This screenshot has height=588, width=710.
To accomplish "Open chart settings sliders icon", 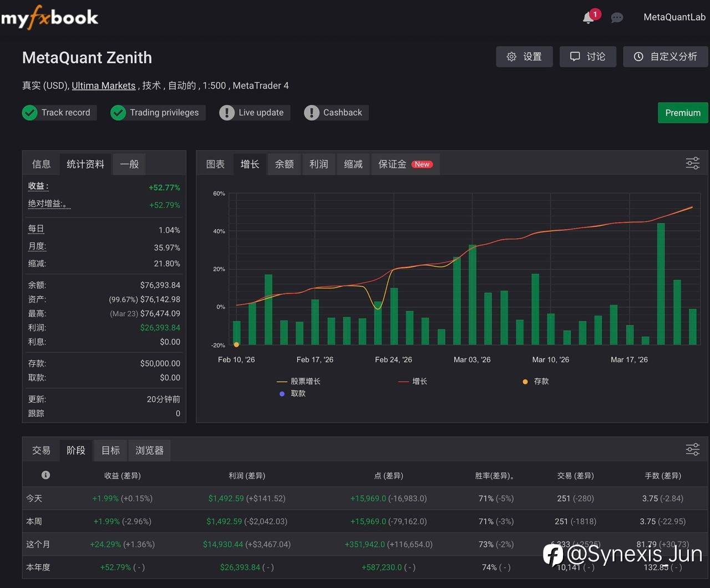I will (x=692, y=163).
